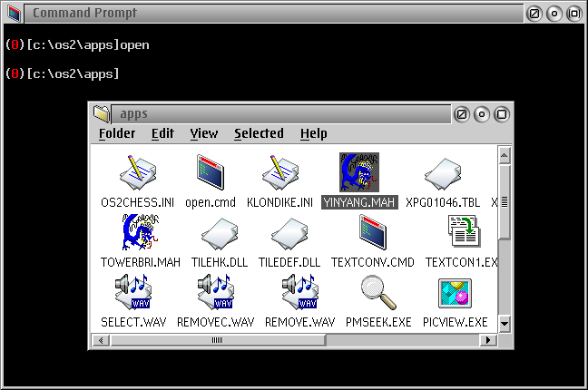Hide the Command Prompt window

(x=554, y=14)
